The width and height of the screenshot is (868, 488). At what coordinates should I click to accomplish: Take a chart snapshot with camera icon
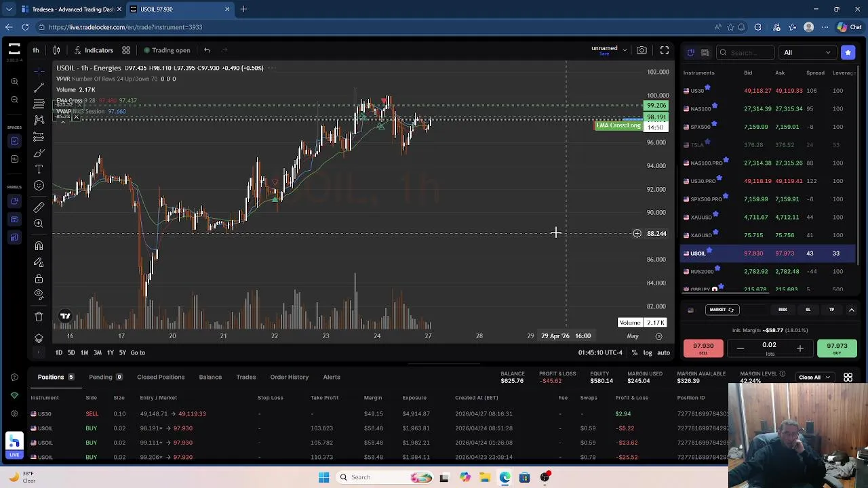point(642,50)
